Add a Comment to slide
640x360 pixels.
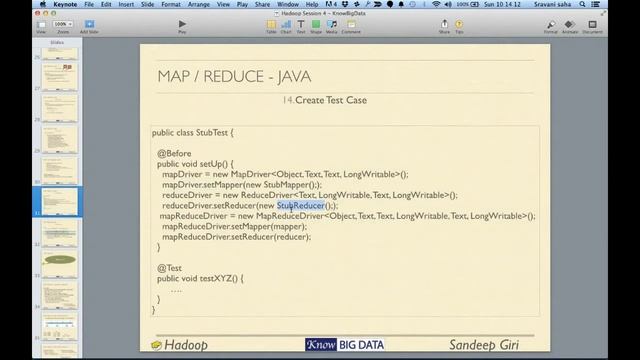pyautogui.click(x=351, y=24)
